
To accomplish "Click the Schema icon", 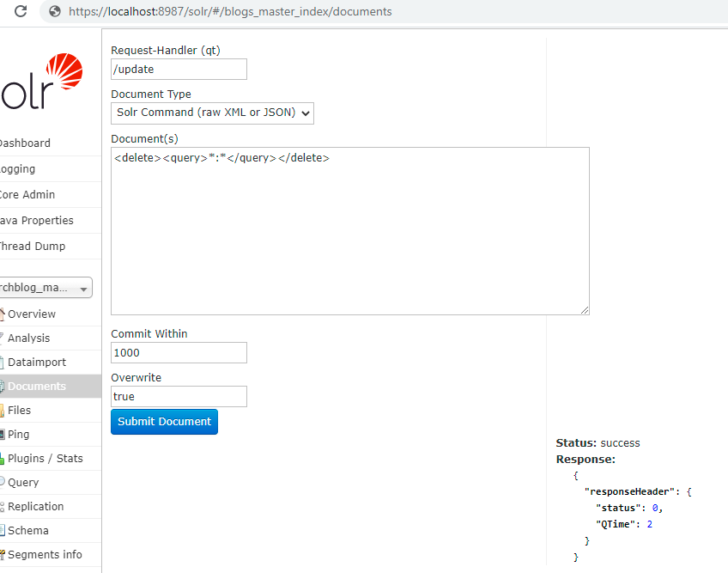I will tap(3, 530).
